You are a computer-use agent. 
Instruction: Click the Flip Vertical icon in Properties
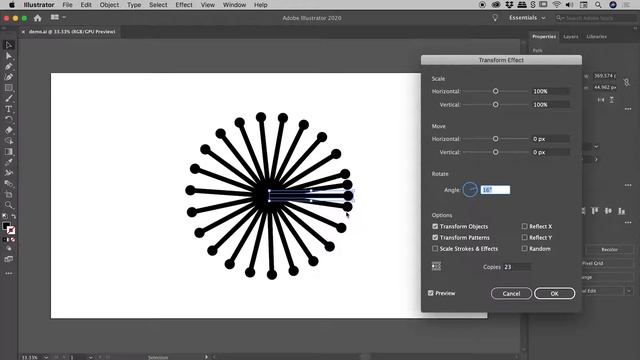(611, 100)
